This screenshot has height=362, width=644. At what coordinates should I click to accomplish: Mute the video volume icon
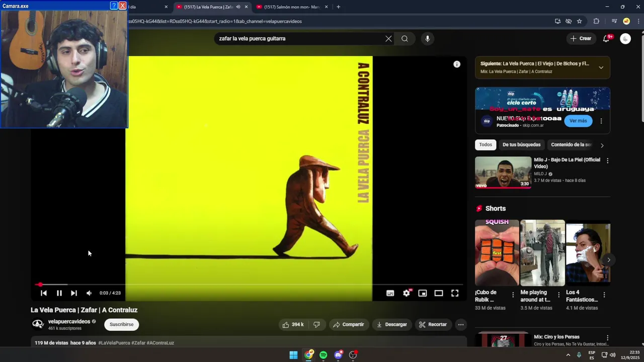(89, 293)
